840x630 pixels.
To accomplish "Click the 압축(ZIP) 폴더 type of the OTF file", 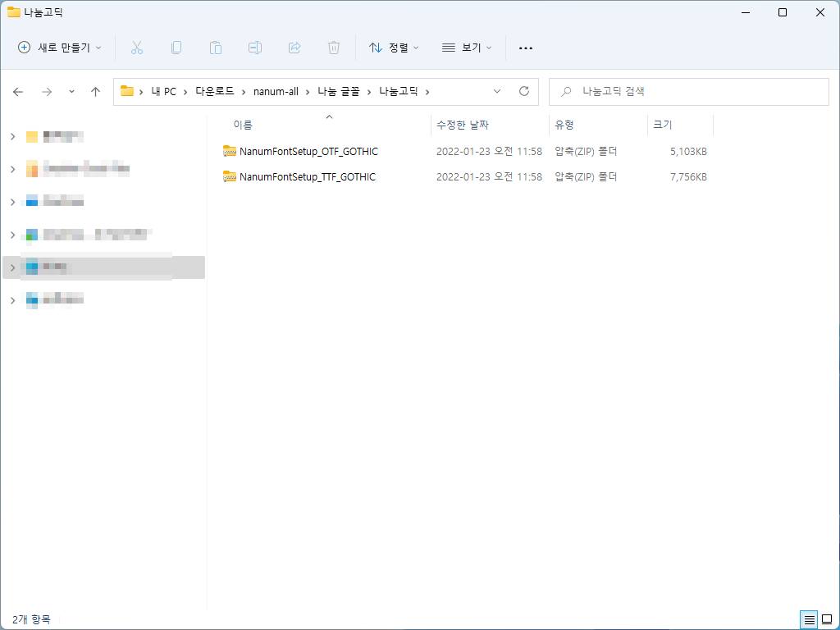I will (x=586, y=152).
